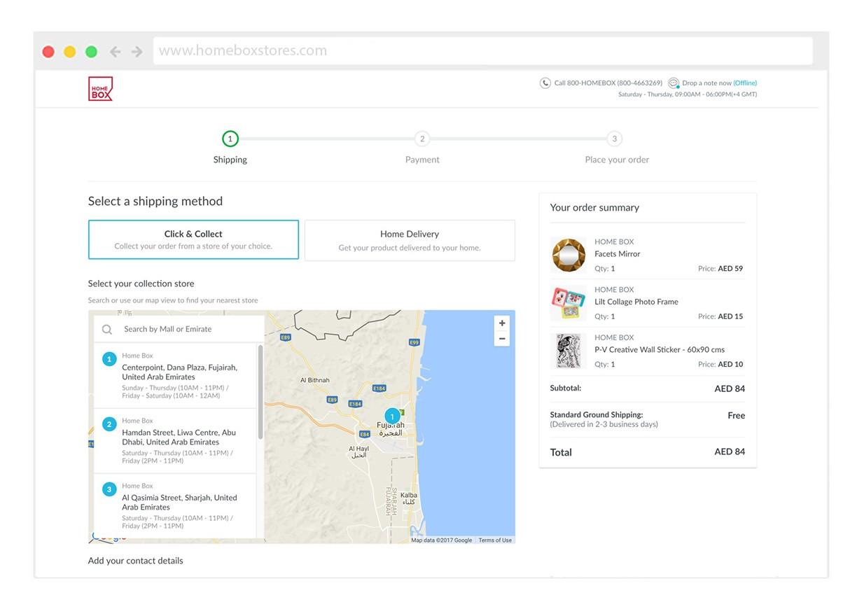Click the Al Bithnah label on the map
Viewport: 857px width, 616px height.
click(x=314, y=380)
